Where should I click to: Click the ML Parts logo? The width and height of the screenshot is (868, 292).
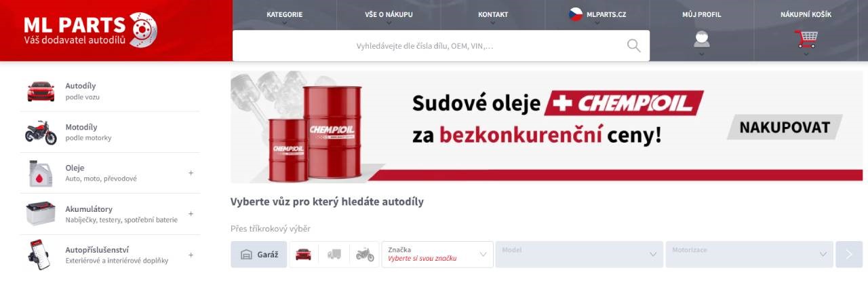pos(90,31)
